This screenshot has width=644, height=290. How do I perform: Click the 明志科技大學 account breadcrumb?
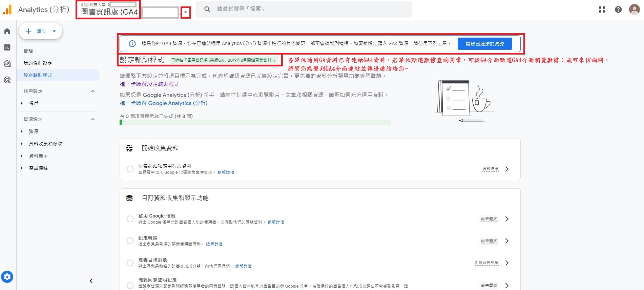[x=93, y=4]
